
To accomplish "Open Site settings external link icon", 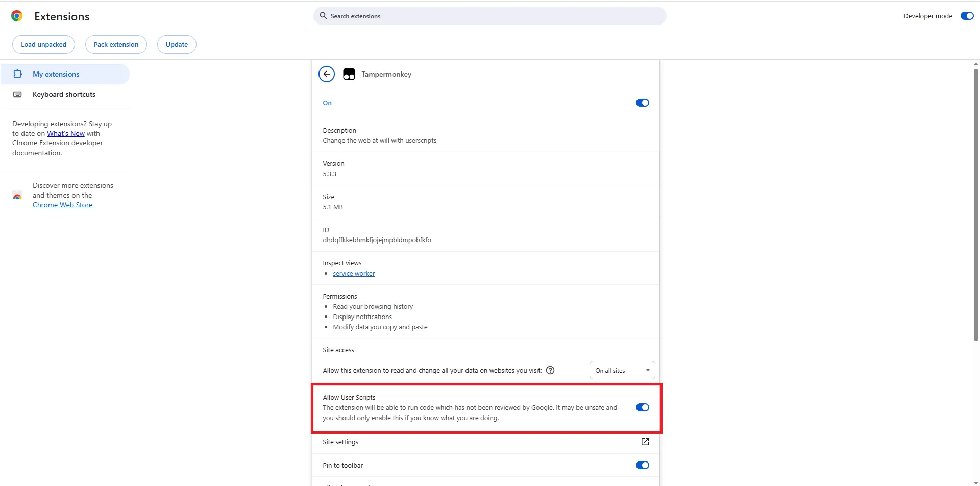I will pyautogui.click(x=645, y=442).
